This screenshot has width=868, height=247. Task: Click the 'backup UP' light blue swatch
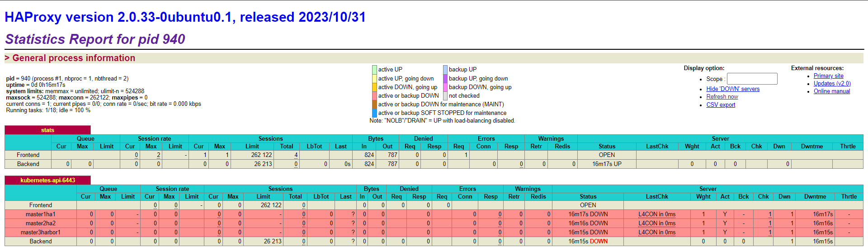tap(445, 70)
